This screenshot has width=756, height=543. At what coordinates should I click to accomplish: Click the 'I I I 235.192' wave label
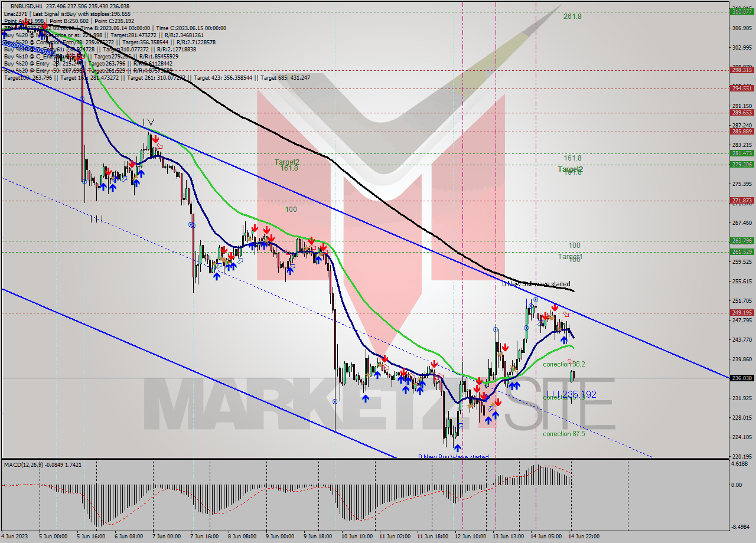click(571, 394)
